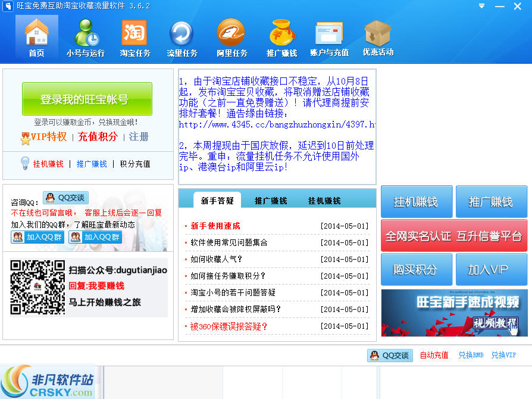
Task: Select the 淘宝任务 toolbar icon
Action: (x=134, y=38)
